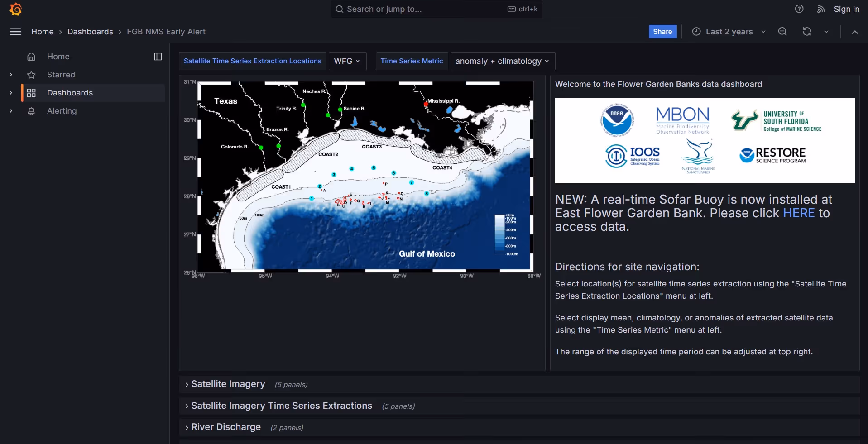Click the zoom out time range icon
The image size is (868, 444).
point(782,32)
